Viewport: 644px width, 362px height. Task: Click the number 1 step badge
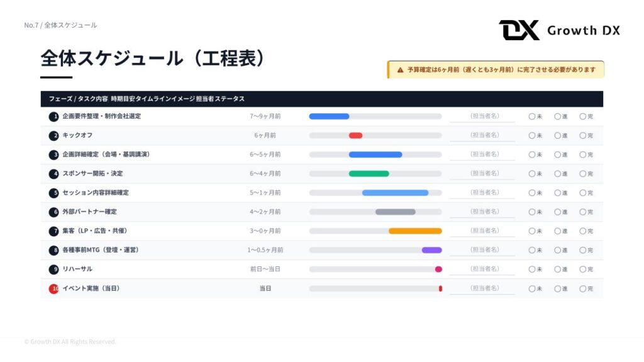53,116
